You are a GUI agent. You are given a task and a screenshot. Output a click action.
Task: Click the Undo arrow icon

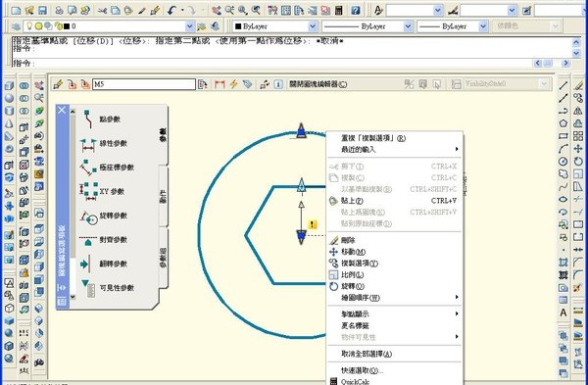(171, 10)
